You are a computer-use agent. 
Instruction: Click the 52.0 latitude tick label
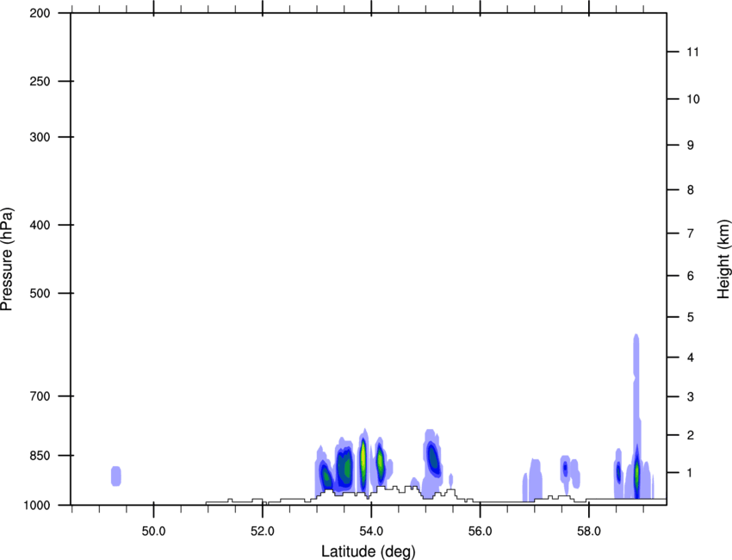tap(263, 532)
